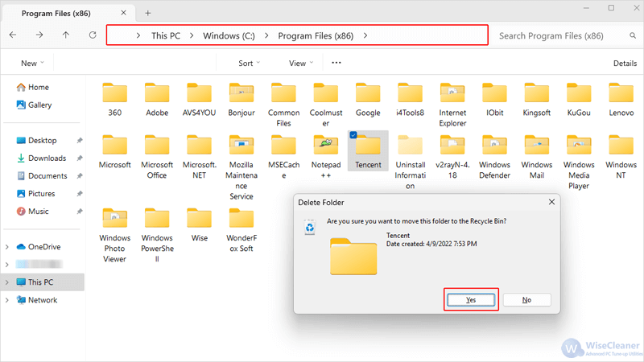This screenshot has height=362, width=644.
Task: Go back with the left arrow
Action: [13, 35]
